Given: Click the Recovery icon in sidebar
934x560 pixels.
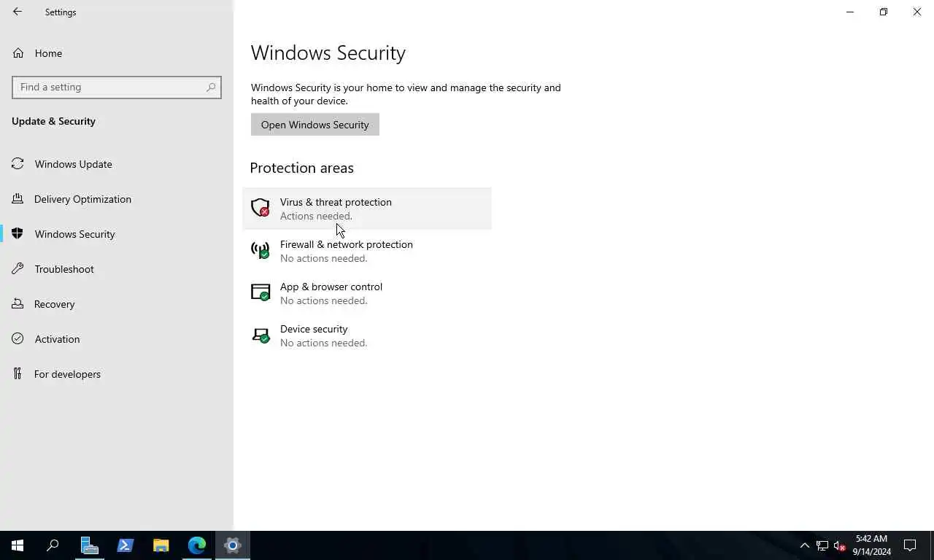Looking at the screenshot, I should point(18,304).
